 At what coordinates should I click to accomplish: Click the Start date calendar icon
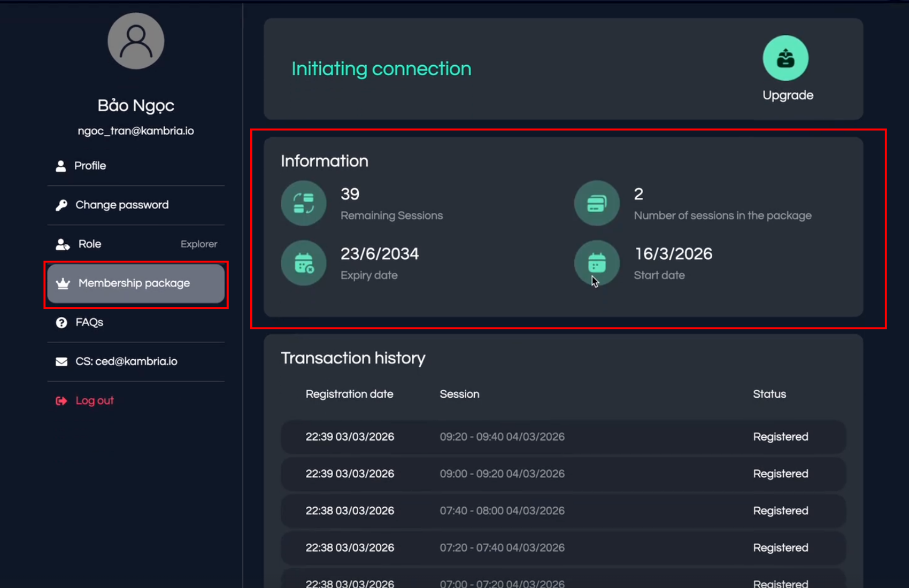pos(597,263)
